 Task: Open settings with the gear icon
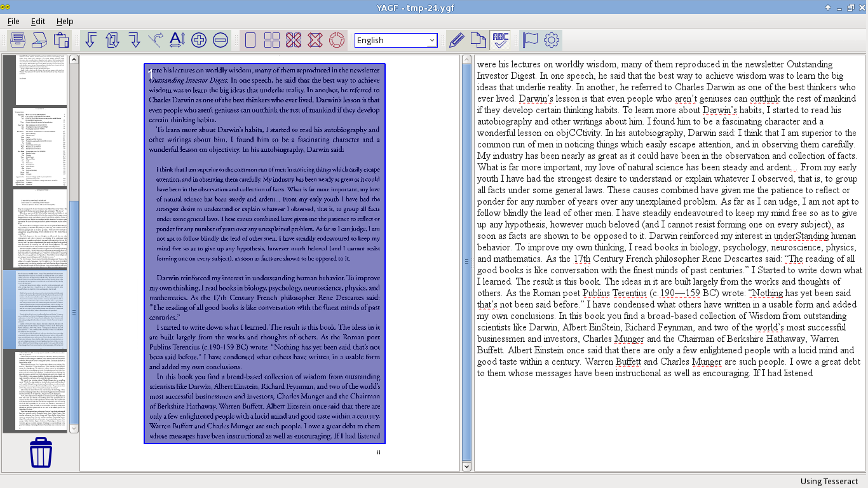(552, 40)
